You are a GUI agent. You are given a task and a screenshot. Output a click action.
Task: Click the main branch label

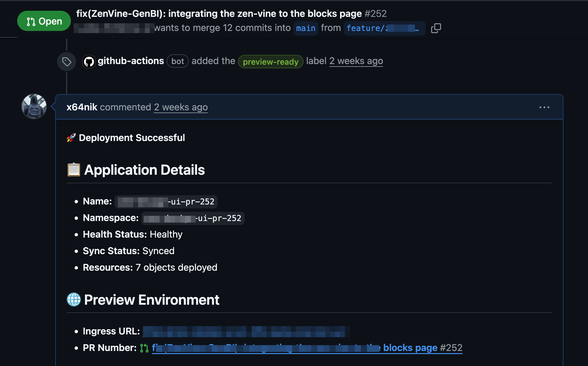305,28
